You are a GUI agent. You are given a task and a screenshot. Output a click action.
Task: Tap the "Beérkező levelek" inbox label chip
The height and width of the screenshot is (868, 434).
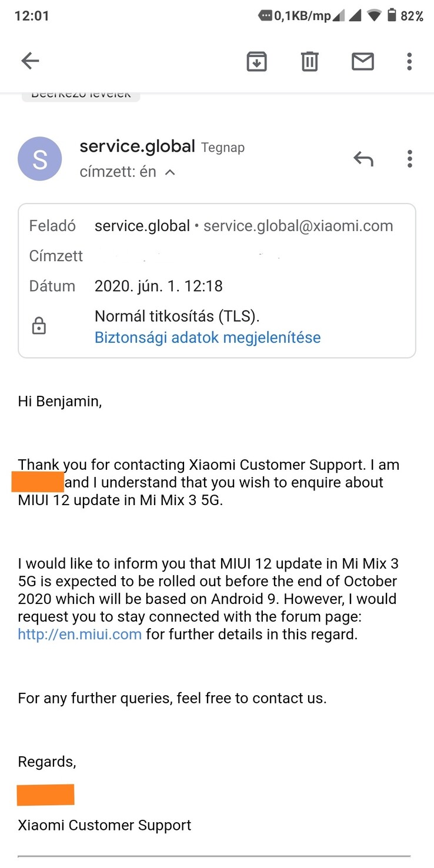[x=81, y=95]
